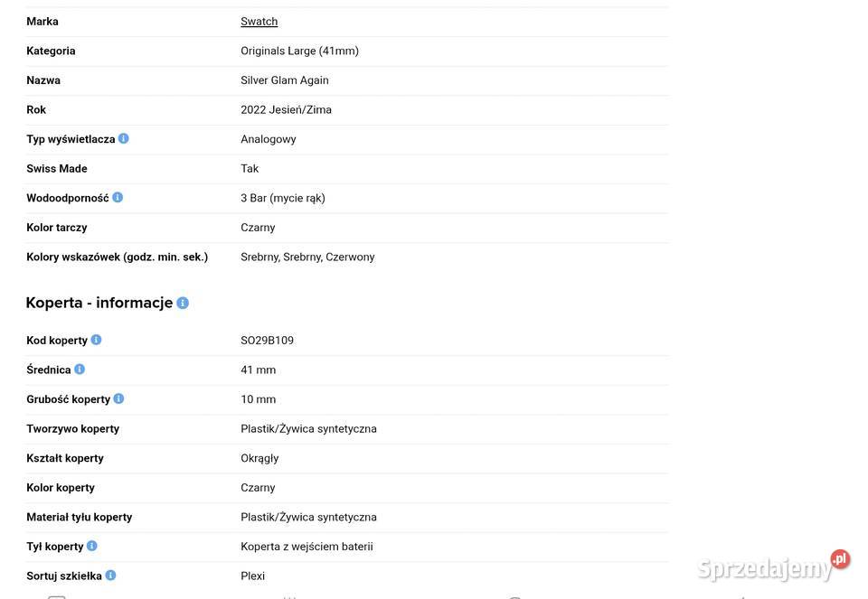Click the case code value SO29B109
The width and height of the screenshot is (868, 599).
coord(267,341)
